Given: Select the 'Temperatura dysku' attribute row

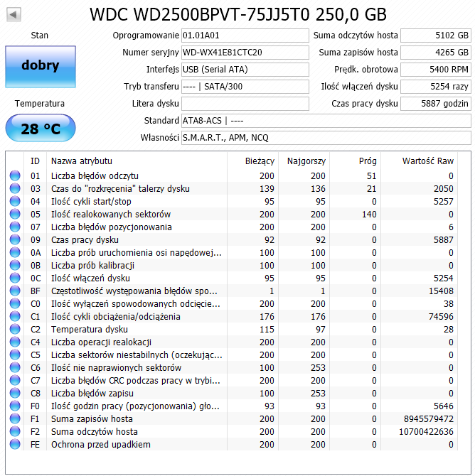Looking at the screenshot, I should pos(232,329).
